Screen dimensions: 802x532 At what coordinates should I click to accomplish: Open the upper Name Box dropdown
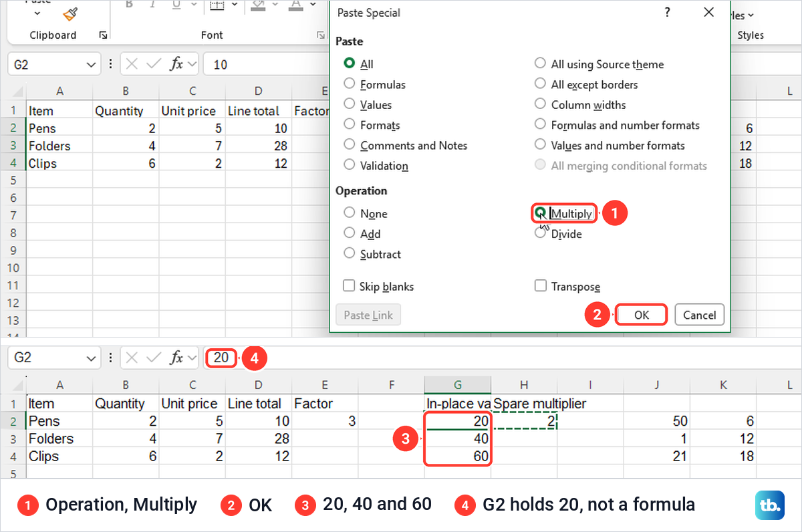pyautogui.click(x=92, y=65)
